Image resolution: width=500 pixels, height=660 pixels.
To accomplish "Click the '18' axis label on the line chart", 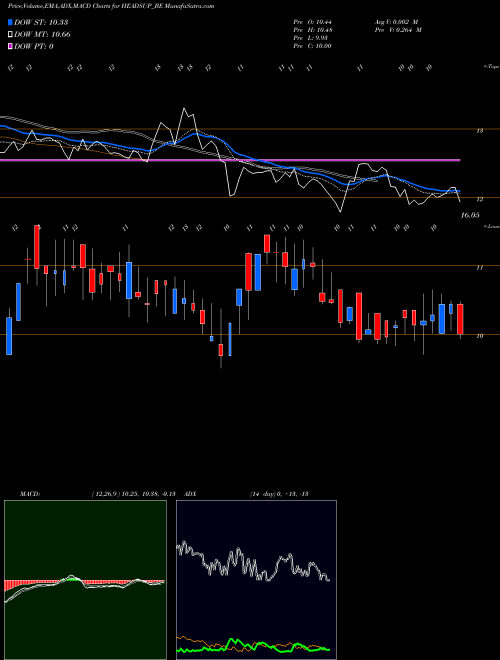I will point(479,131).
